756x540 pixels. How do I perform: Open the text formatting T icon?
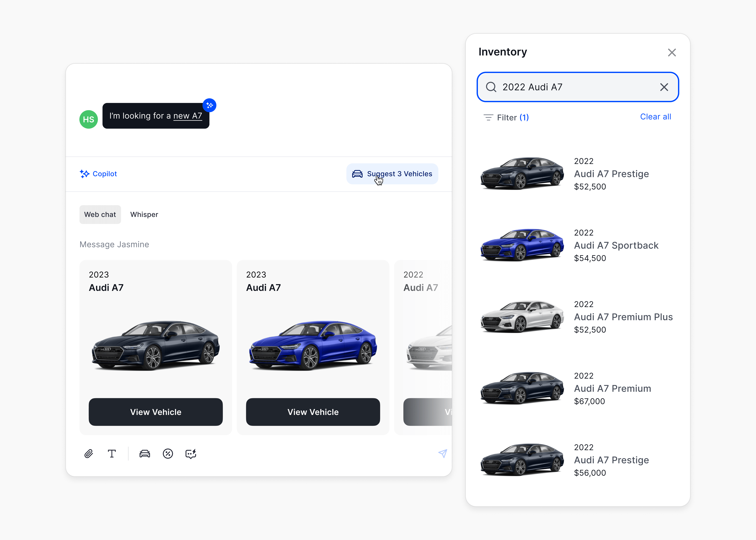point(112,454)
